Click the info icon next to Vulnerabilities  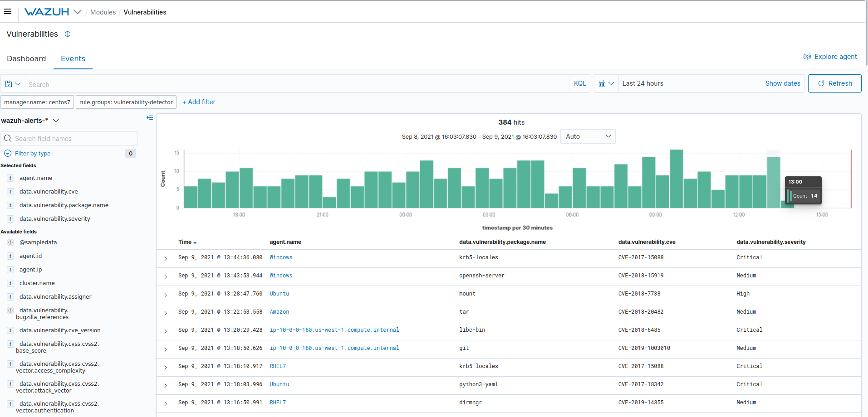pyautogui.click(x=68, y=34)
